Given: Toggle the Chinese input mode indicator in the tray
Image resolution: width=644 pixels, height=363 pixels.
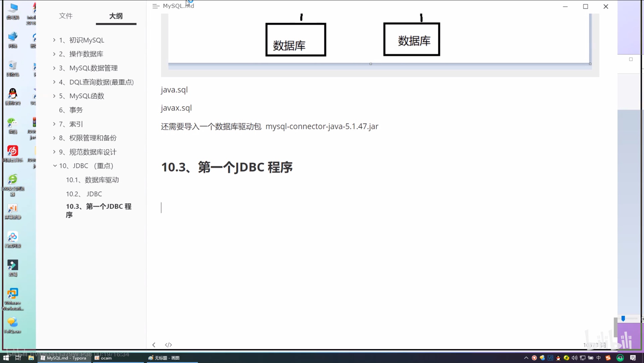Looking at the screenshot, I should (x=598, y=358).
